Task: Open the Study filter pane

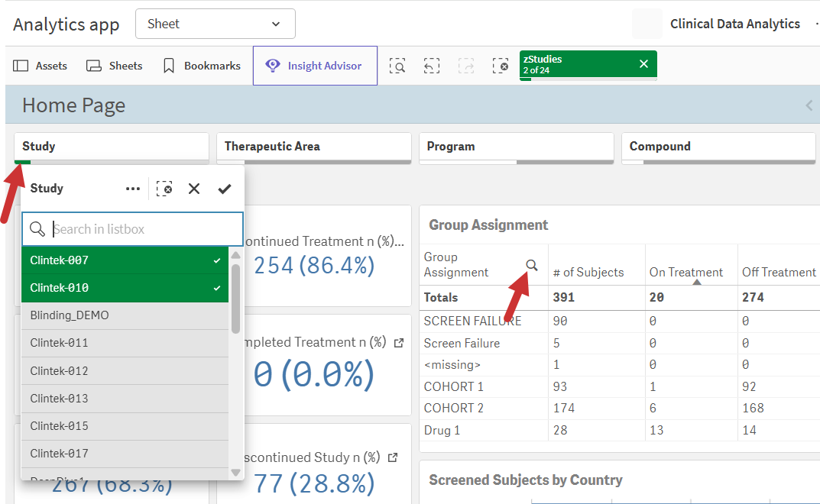Action: 112,147
